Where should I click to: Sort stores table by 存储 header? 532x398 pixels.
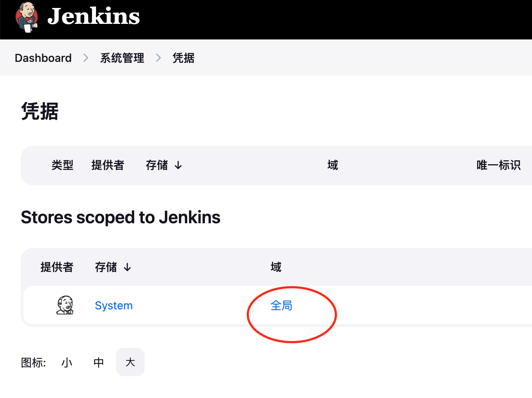click(113, 267)
